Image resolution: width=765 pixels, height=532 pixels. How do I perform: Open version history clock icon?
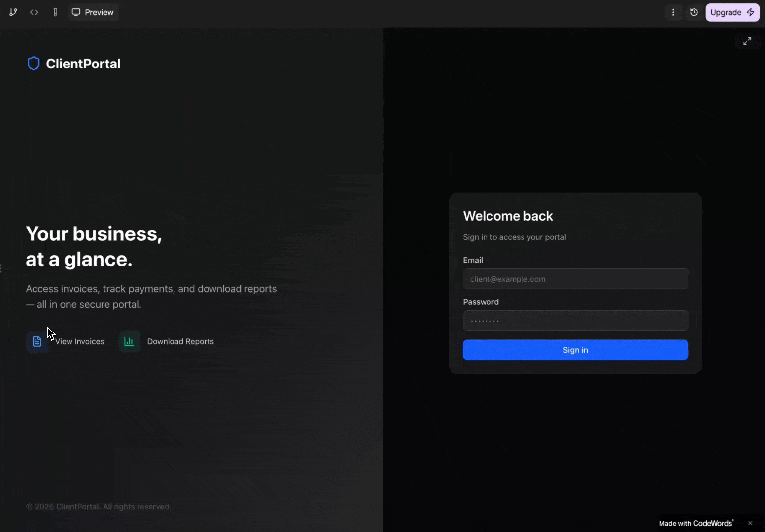tap(694, 12)
